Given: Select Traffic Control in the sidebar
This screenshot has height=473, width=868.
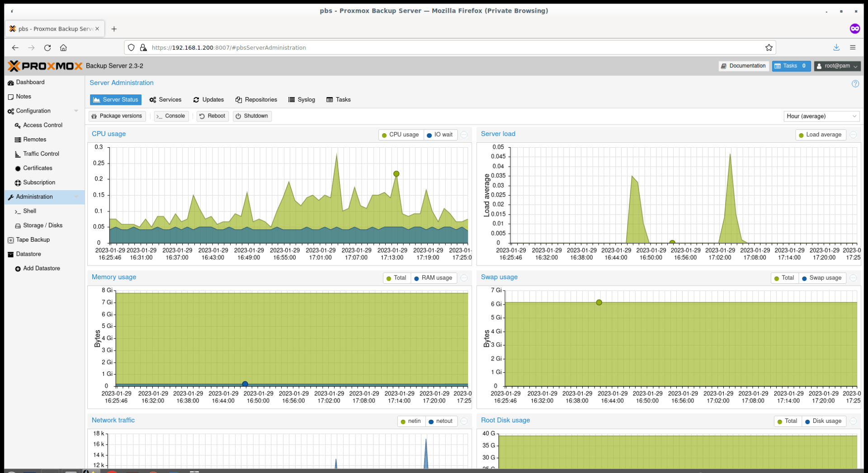Looking at the screenshot, I should [x=41, y=154].
